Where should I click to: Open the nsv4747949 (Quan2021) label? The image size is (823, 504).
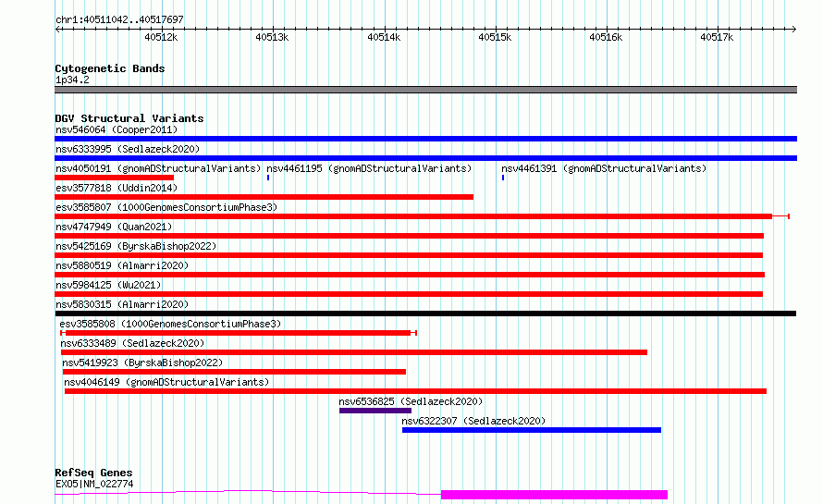(114, 227)
